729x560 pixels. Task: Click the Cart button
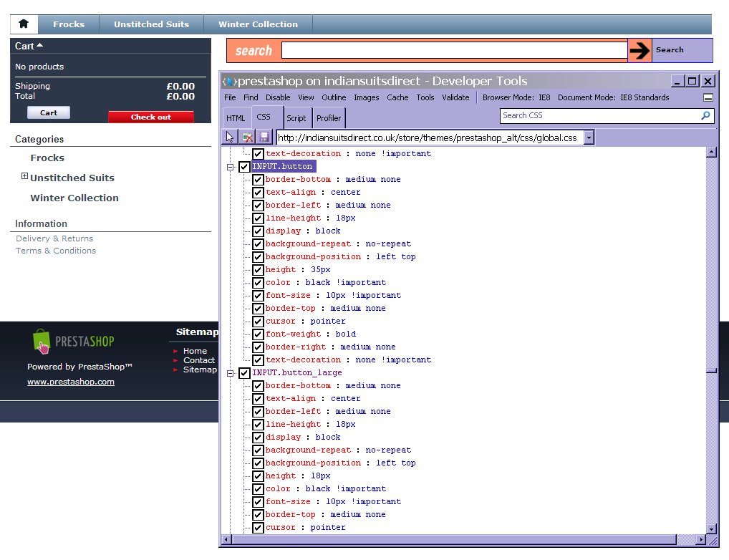point(49,112)
